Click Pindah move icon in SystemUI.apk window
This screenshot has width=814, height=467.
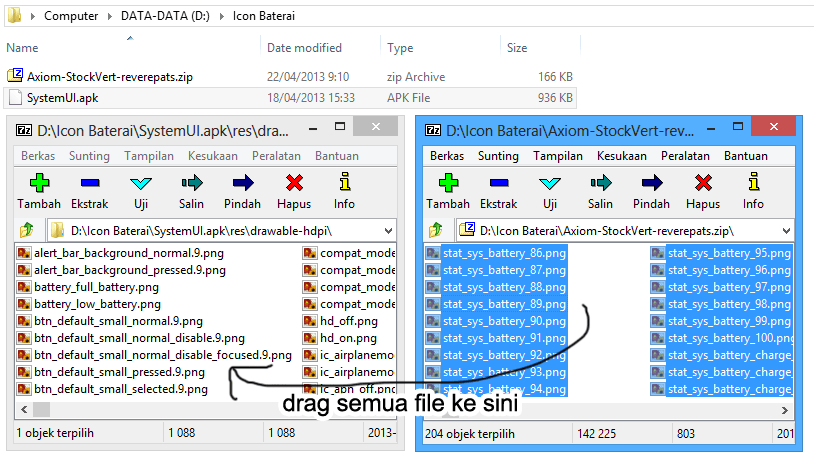pos(242,183)
